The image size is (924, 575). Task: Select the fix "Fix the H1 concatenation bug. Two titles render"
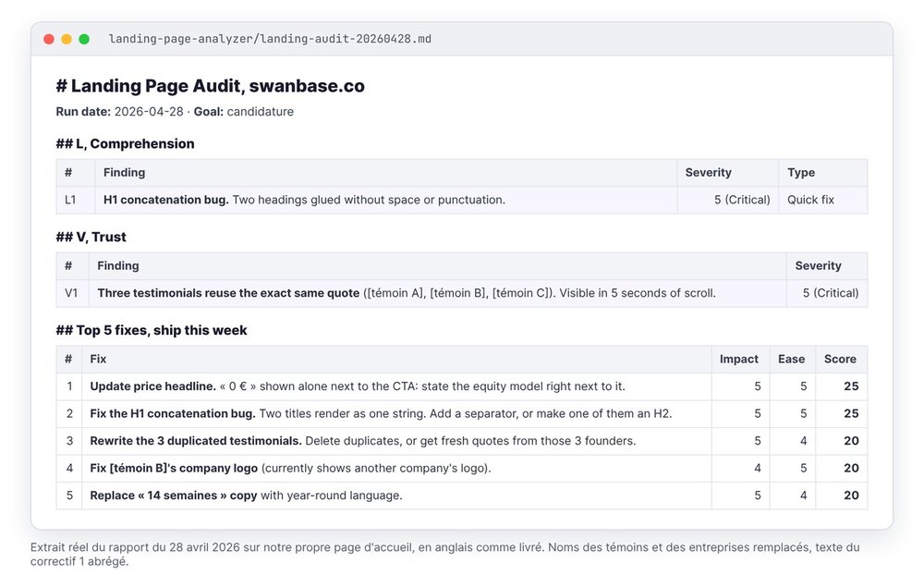pos(381,413)
